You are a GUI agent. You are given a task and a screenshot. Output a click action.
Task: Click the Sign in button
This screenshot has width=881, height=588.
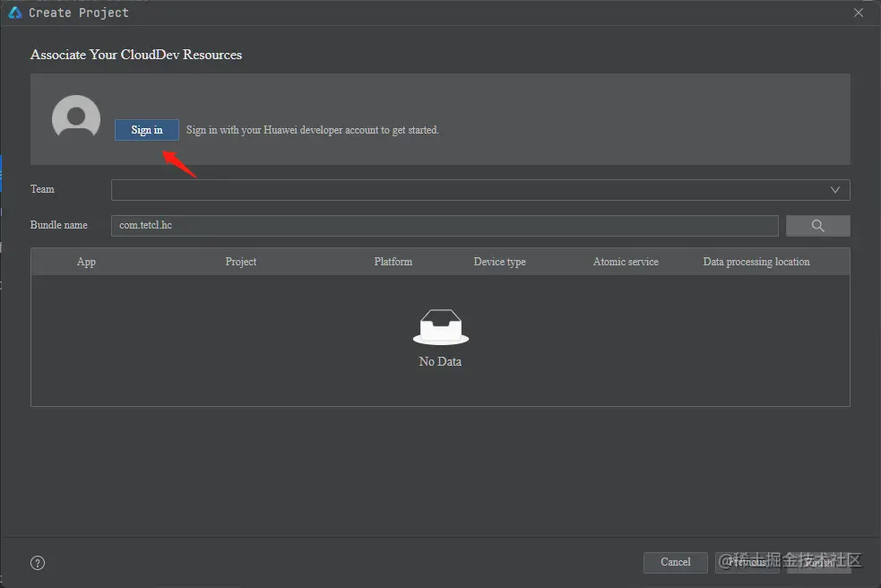click(147, 130)
